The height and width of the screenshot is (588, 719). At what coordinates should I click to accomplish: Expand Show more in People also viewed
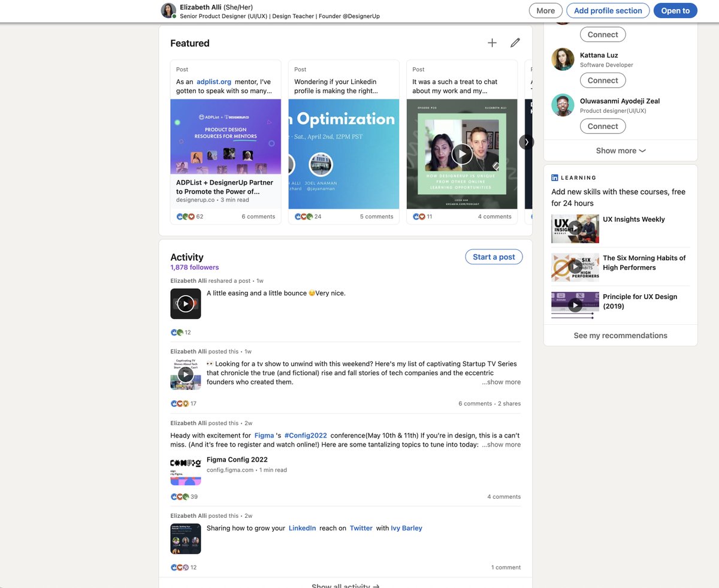click(620, 150)
